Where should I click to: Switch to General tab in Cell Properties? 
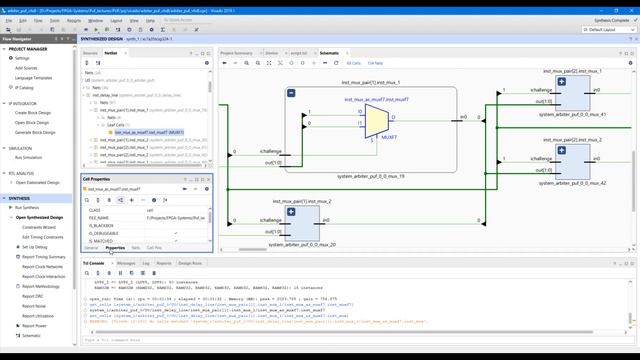coord(91,248)
